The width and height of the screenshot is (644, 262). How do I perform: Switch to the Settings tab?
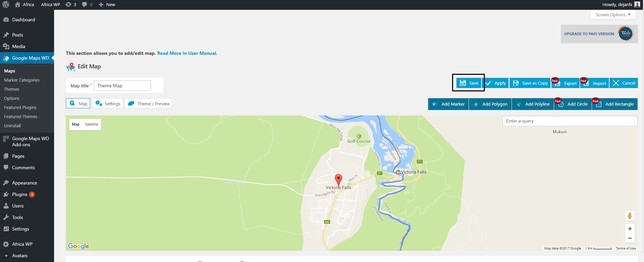[x=108, y=104]
